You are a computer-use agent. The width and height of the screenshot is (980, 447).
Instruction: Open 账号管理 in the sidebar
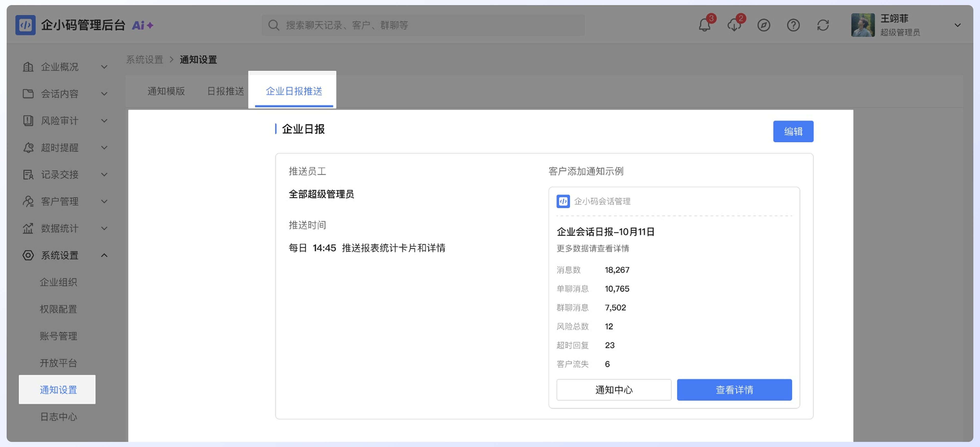pos(59,336)
